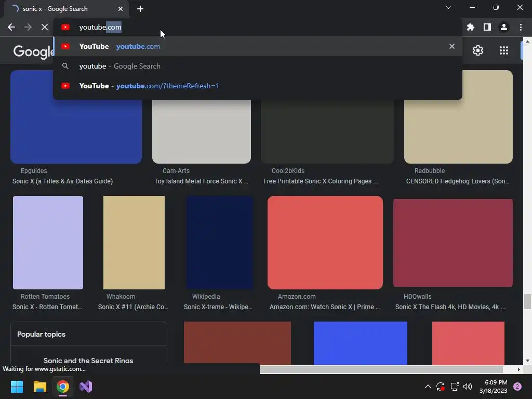Screen dimensions: 532x399
Task: Show hidden system tray icons
Action: click(x=428, y=387)
